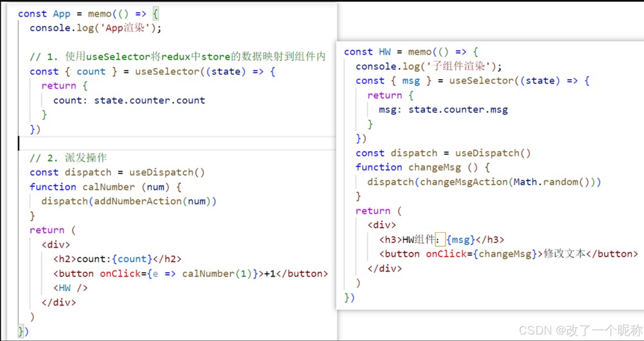Click the line "dispatch(changeMsgAction(Math.random()))"
Image resolution: width=644 pixels, height=341 pixels.
coord(484,182)
